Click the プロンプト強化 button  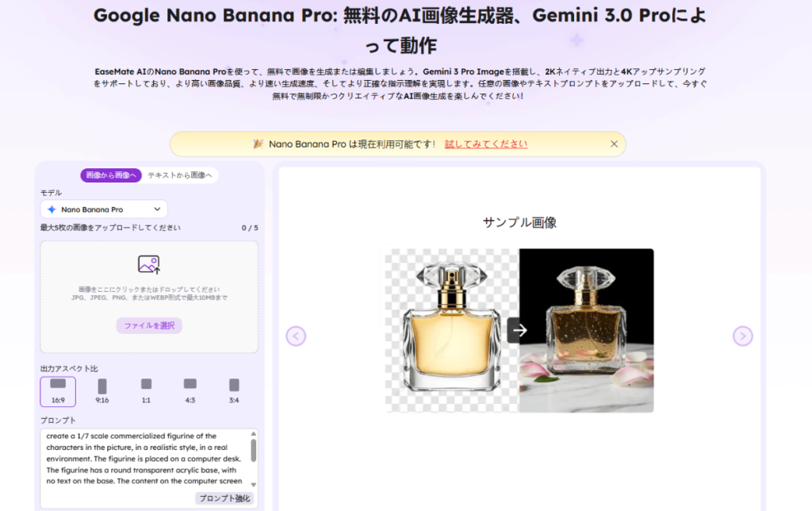pyautogui.click(x=224, y=498)
